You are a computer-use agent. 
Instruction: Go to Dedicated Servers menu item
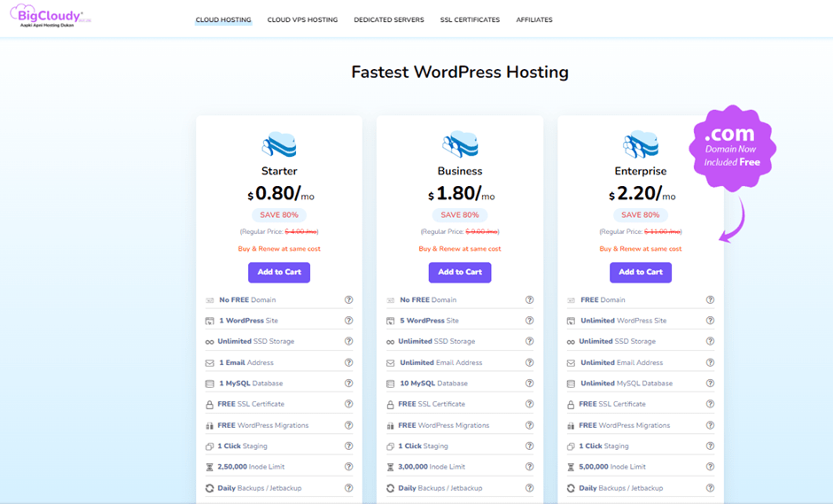click(389, 19)
